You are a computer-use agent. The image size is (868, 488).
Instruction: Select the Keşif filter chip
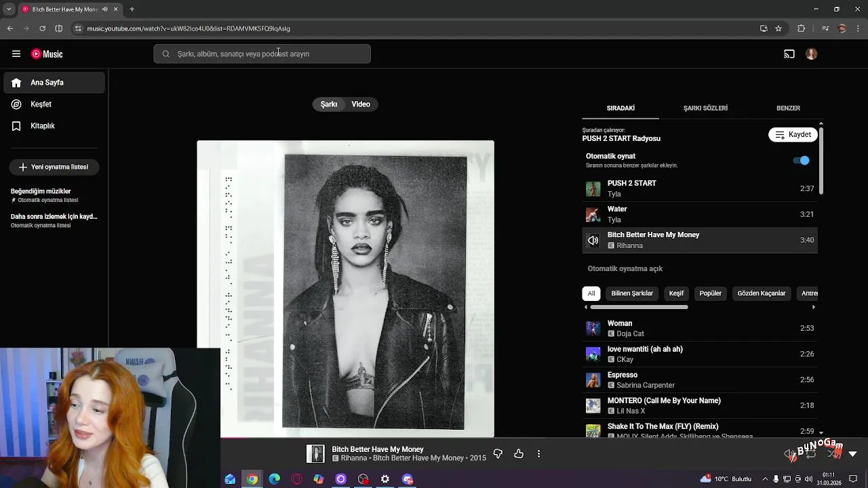tap(676, 293)
